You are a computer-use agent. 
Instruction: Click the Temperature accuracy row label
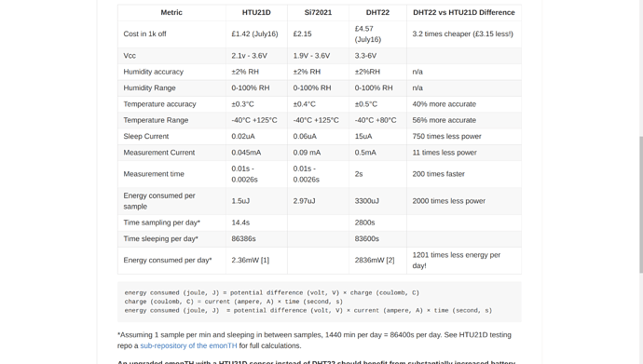click(159, 104)
